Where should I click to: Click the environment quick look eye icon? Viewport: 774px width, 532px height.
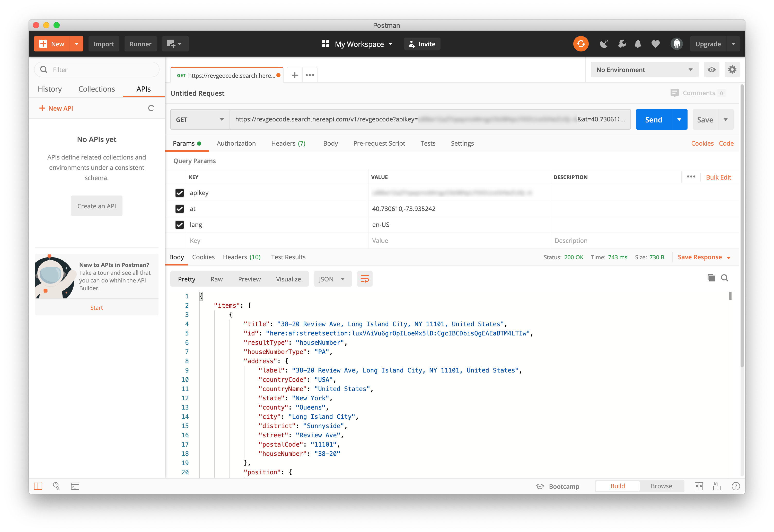coord(711,70)
